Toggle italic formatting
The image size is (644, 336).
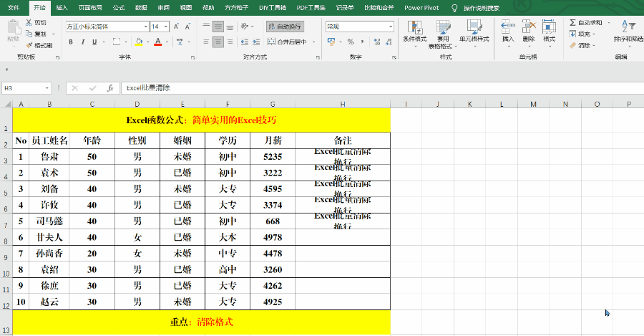tap(82, 42)
